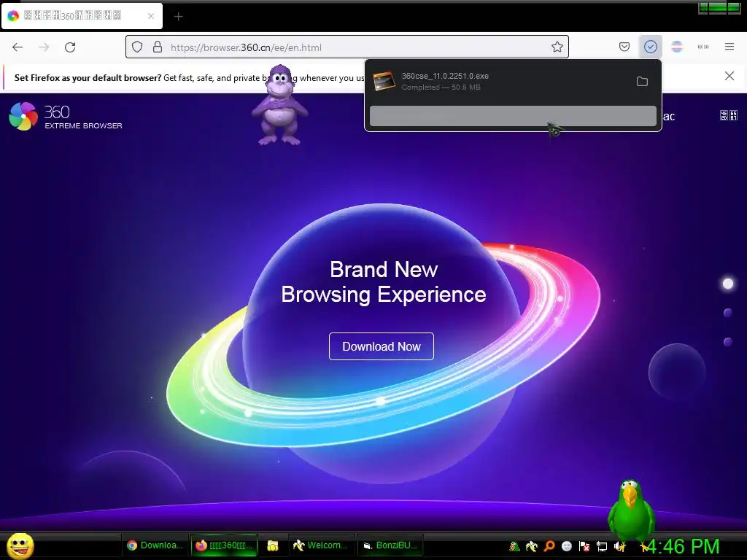Viewport: 747px width, 560px height.
Task: Click the pineapple tray icon
Action: tap(514, 546)
